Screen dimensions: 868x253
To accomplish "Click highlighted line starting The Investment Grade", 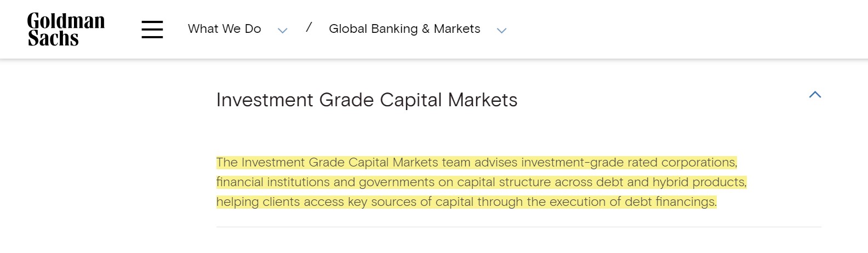I will click(477, 163).
